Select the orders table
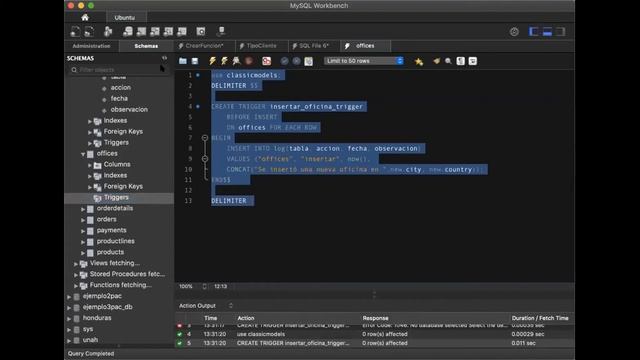The image size is (640, 360). pos(107,219)
